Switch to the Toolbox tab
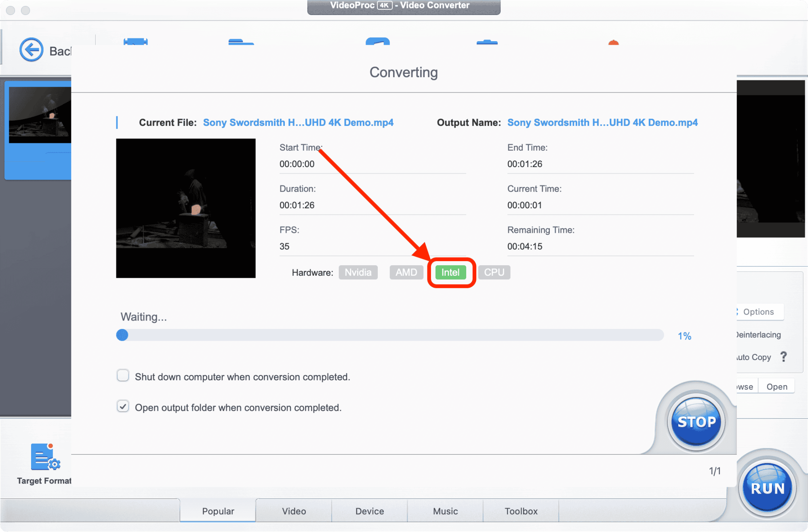This screenshot has width=808, height=532. click(x=521, y=511)
